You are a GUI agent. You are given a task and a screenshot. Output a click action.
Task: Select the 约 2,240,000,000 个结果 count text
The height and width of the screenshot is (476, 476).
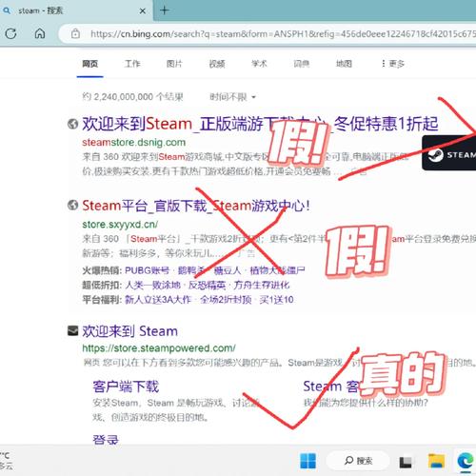pos(132,97)
